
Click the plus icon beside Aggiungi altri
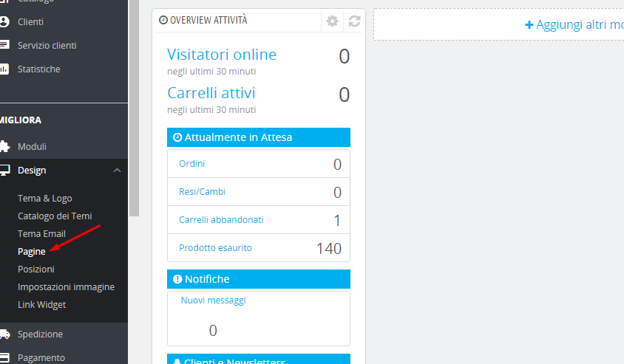529,25
